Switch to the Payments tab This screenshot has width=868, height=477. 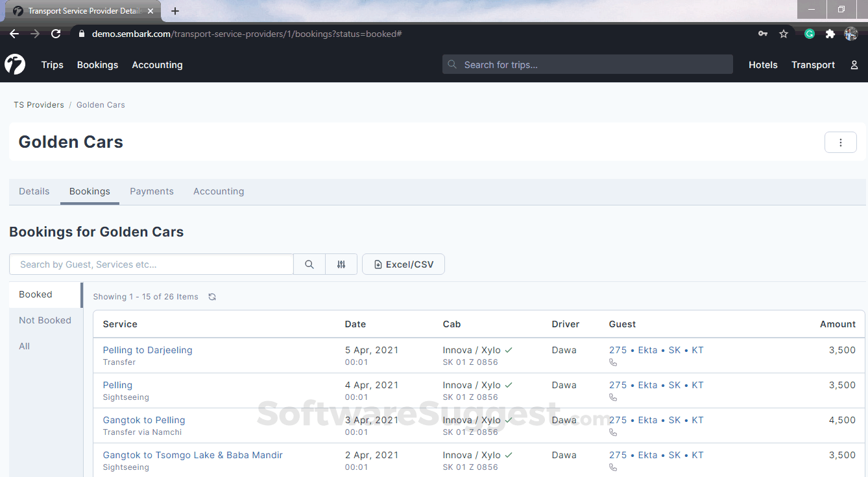tap(151, 191)
